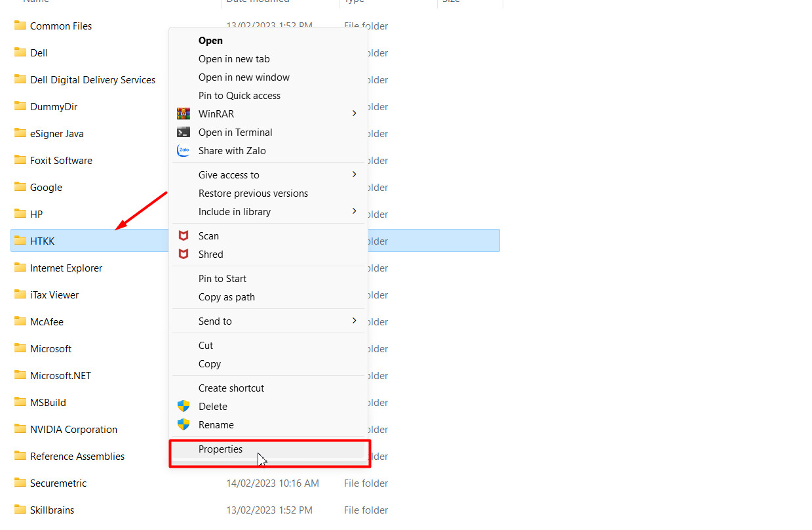Viewport: 812px width, 530px height.
Task: Select the Internet Explorer folder icon
Action: [x=20, y=268]
